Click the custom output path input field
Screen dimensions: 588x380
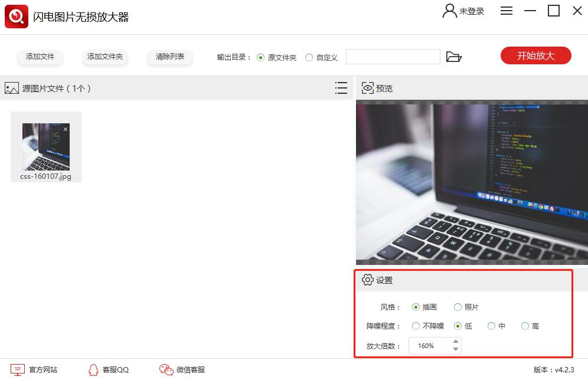tap(393, 57)
